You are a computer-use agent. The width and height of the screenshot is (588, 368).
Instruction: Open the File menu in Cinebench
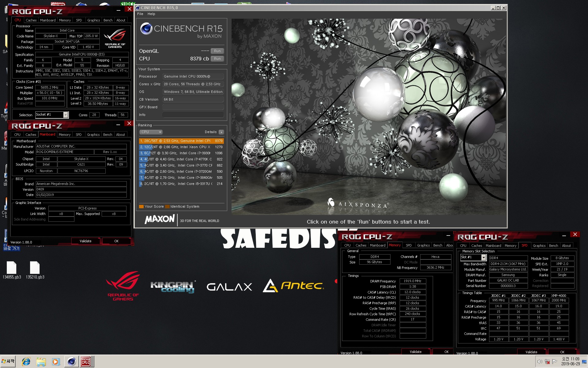pos(140,14)
